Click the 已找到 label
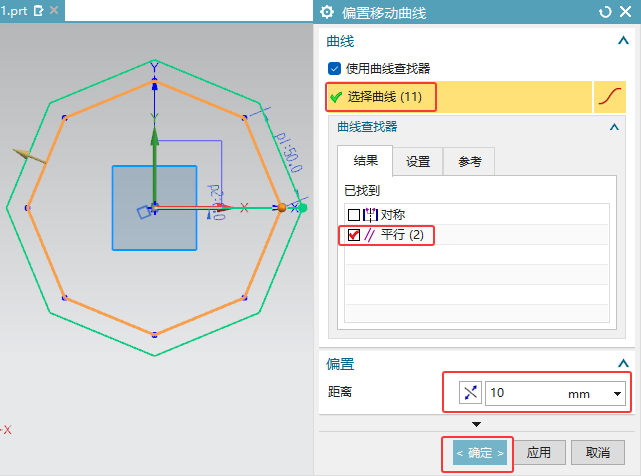The width and height of the screenshot is (641, 476). [x=362, y=191]
